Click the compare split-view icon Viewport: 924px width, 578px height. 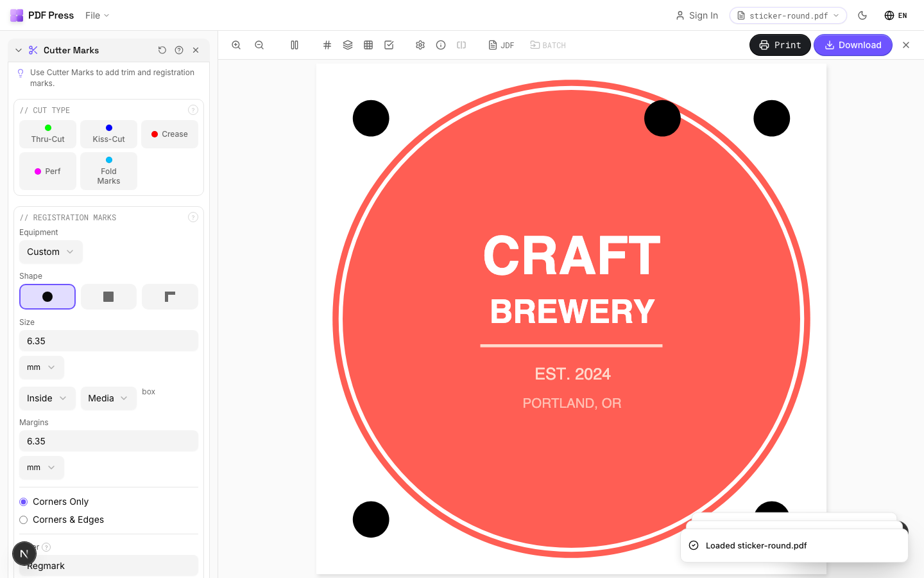[461, 45]
